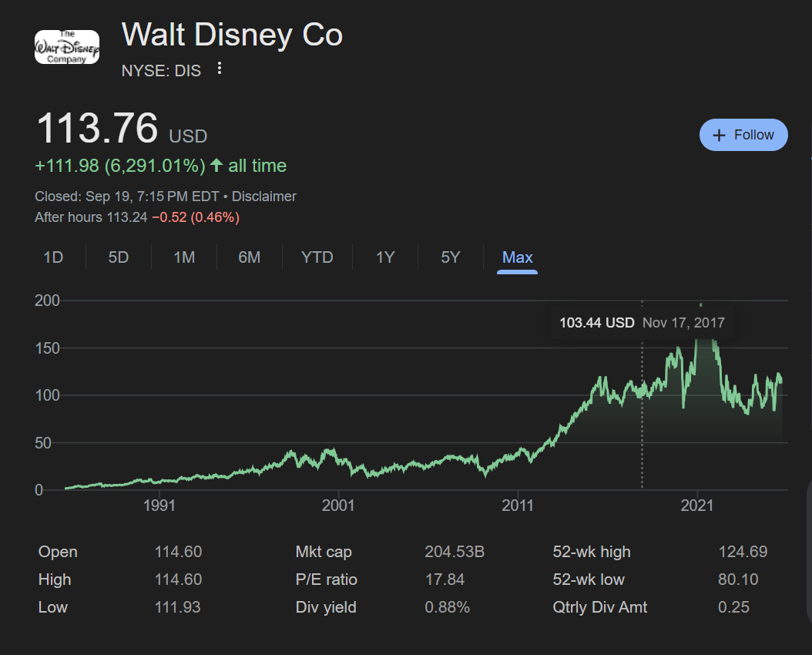View the 1Y stock chart
This screenshot has height=655, width=812.
385,257
